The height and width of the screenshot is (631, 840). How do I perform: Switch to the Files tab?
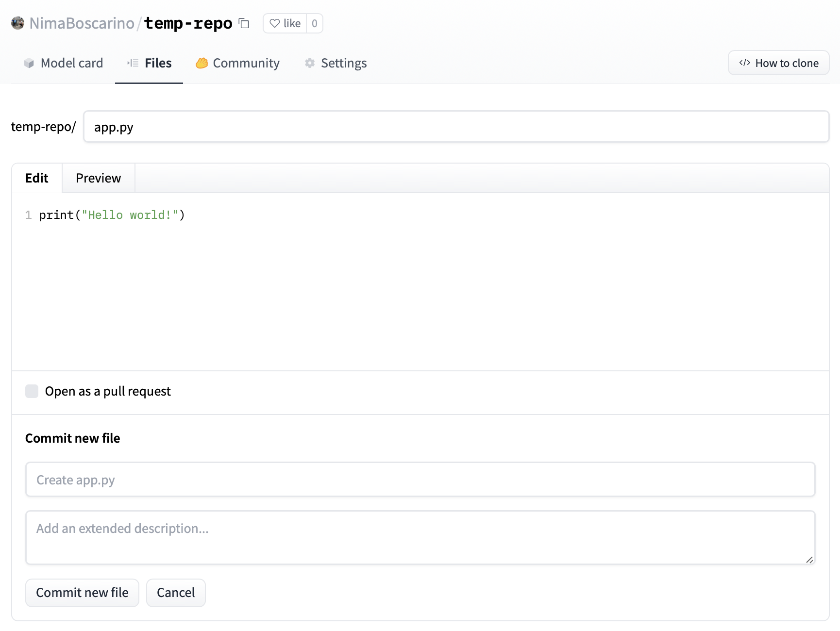pyautogui.click(x=149, y=63)
